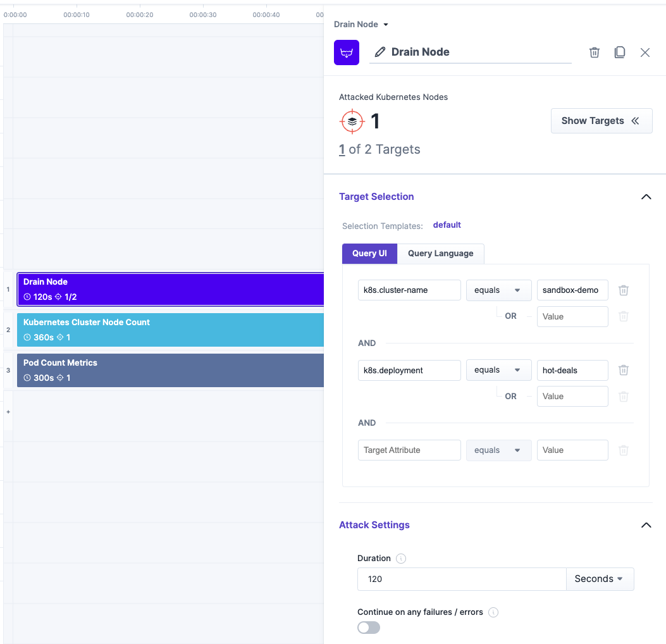Delete the k8s.deployment condition row
666x644 pixels.
623,370
